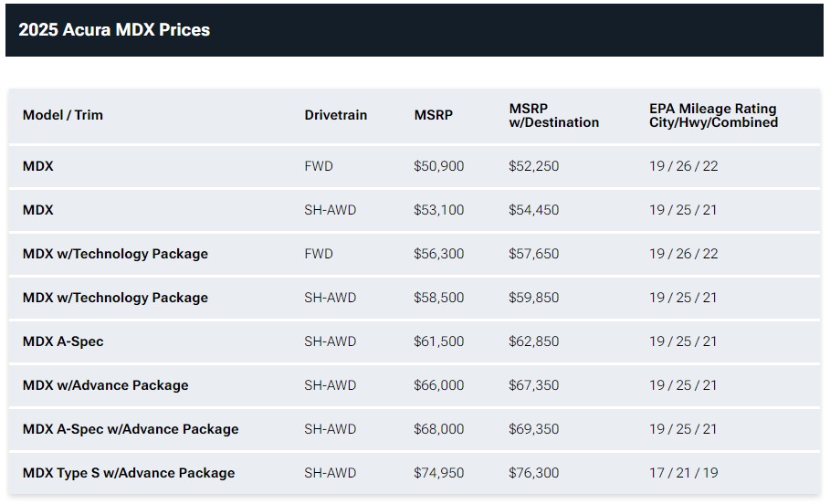The height and width of the screenshot is (504, 830).
Task: Click the $50,900 base MSRP value
Action: 438,166
